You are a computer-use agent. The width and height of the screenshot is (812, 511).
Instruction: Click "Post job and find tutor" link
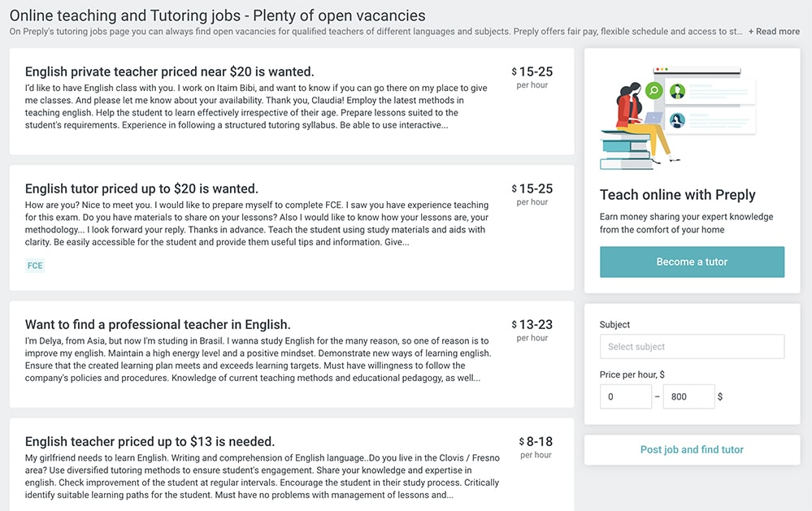692,449
